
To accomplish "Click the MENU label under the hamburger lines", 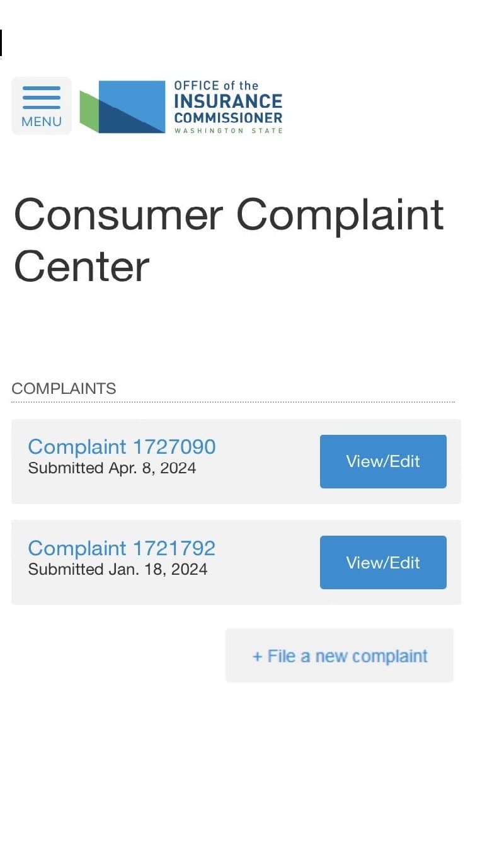I will tap(42, 122).
